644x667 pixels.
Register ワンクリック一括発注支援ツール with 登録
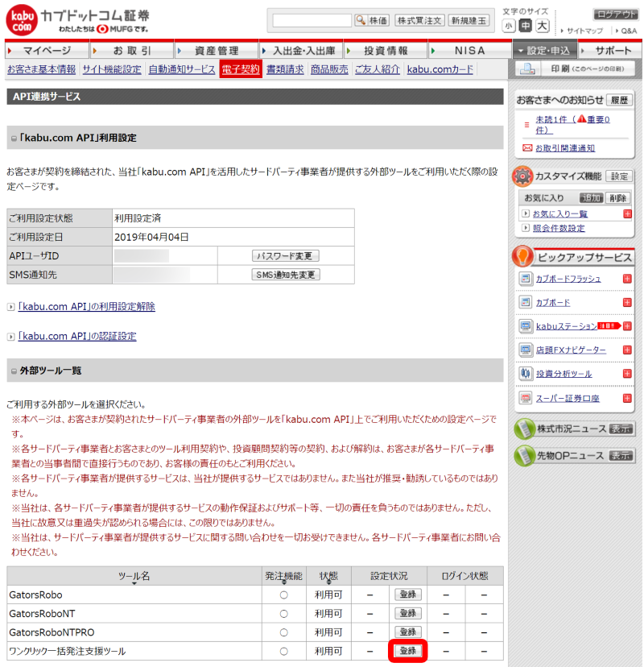[x=407, y=651]
